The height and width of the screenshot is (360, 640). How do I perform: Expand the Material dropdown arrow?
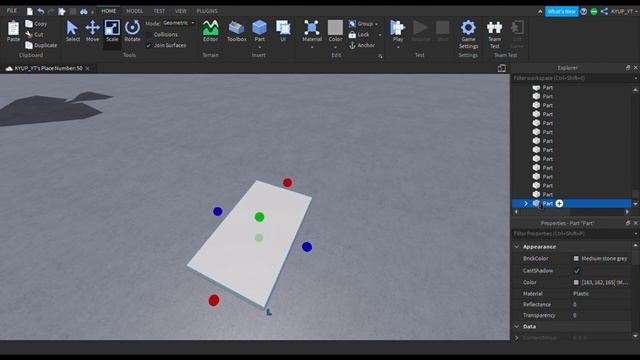pyautogui.click(x=311, y=47)
